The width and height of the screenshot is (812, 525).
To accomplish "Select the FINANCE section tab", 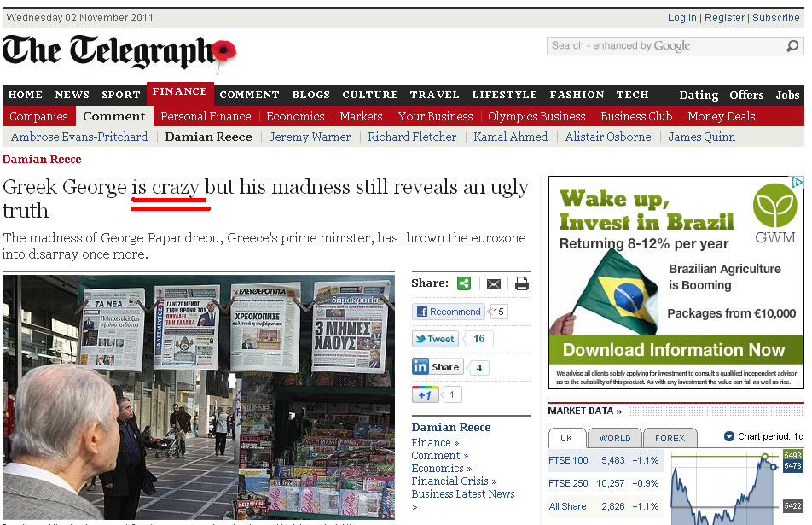I will coord(180,92).
